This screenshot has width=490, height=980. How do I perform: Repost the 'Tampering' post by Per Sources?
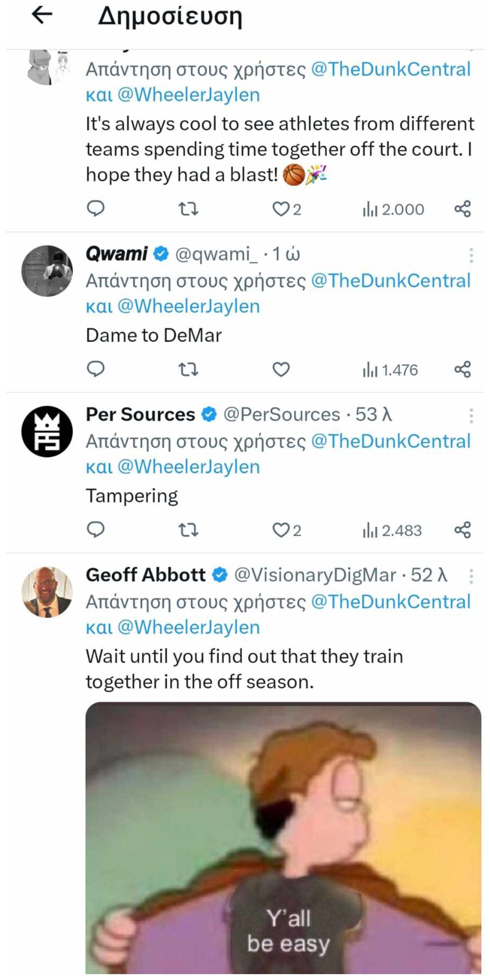click(x=188, y=530)
